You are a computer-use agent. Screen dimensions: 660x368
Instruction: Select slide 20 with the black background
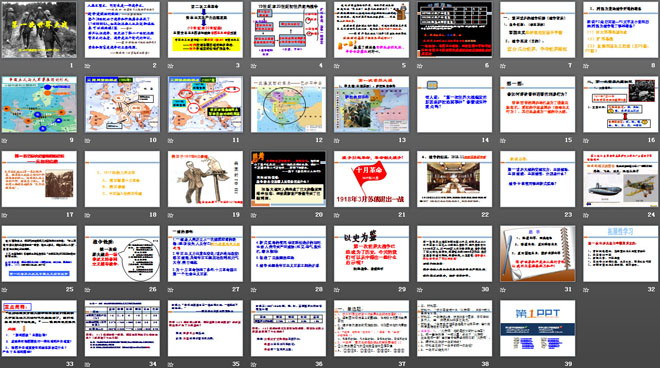coord(289,179)
